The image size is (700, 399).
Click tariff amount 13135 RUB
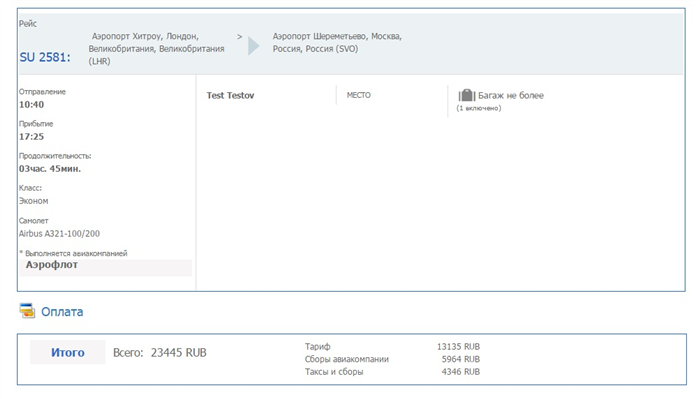pos(458,347)
